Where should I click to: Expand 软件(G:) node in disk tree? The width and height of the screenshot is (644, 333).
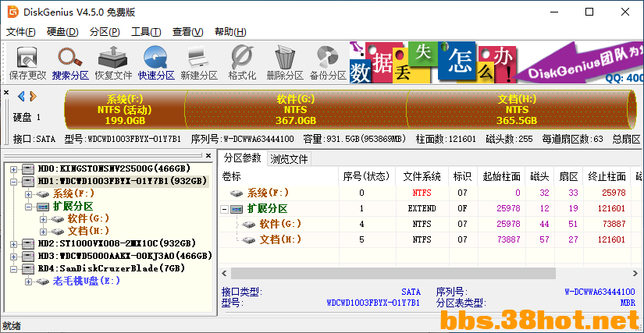(44, 219)
